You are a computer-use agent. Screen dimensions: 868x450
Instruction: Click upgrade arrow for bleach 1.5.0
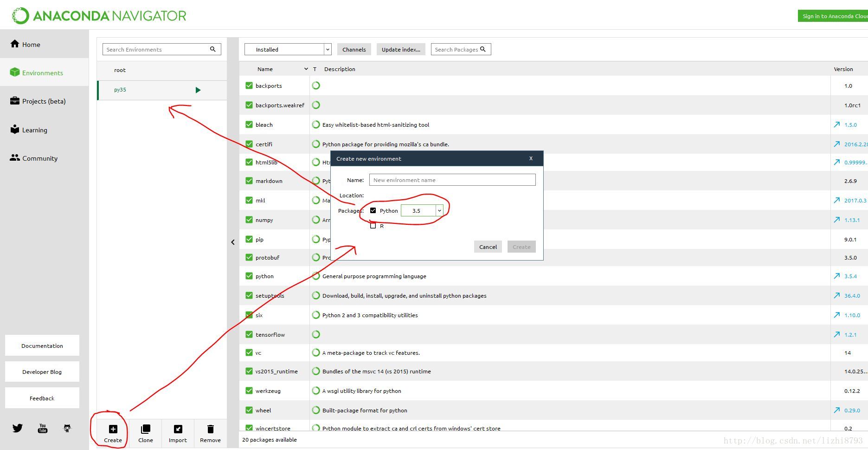coord(837,124)
